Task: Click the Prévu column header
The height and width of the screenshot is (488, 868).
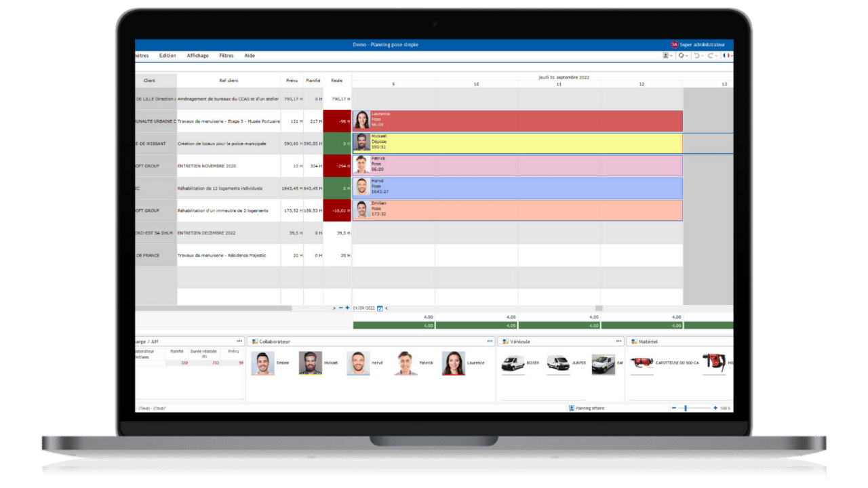Action: click(x=292, y=81)
